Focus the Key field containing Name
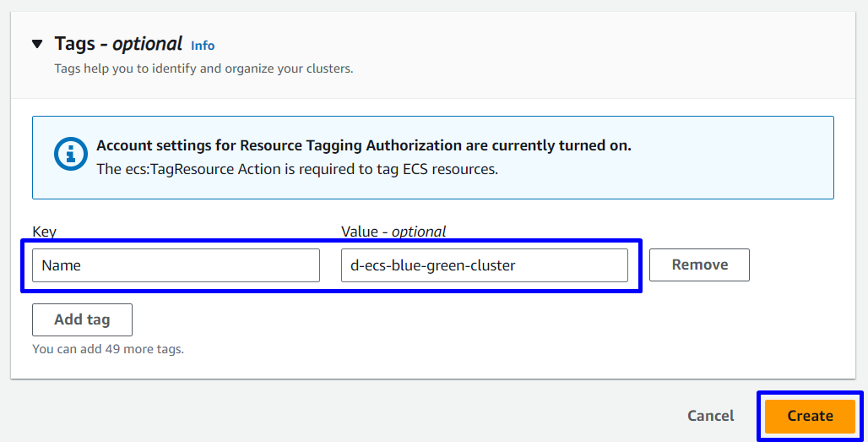868x442 pixels. coord(176,265)
